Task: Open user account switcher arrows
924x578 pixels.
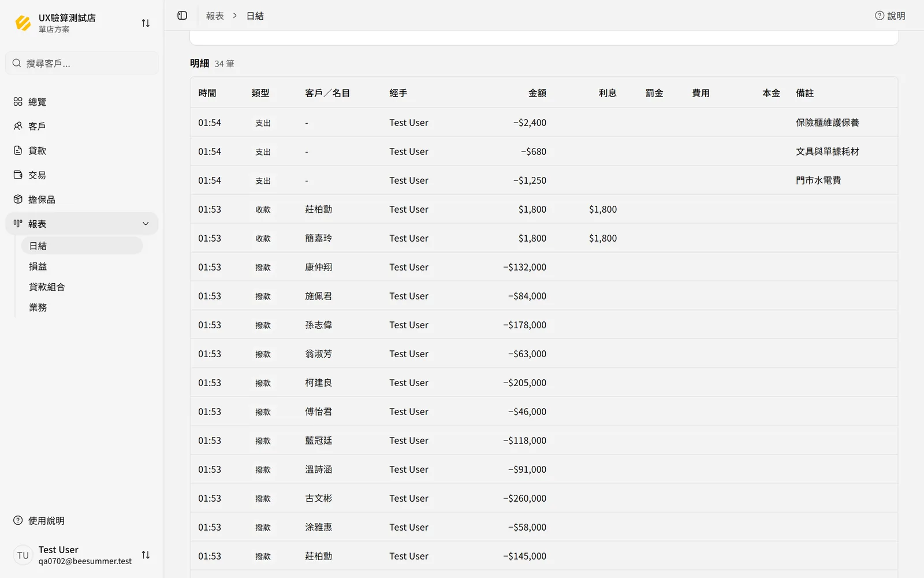Action: point(146,555)
